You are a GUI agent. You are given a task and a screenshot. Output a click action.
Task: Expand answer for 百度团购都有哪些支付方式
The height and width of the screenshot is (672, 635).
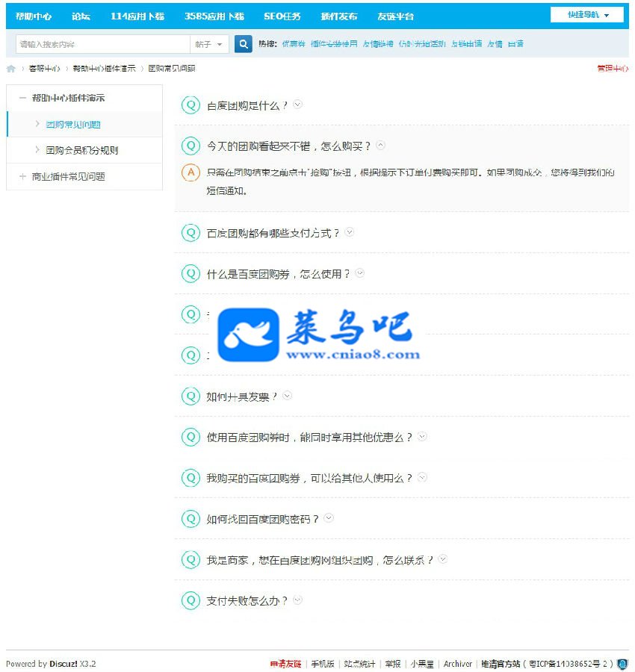(350, 232)
